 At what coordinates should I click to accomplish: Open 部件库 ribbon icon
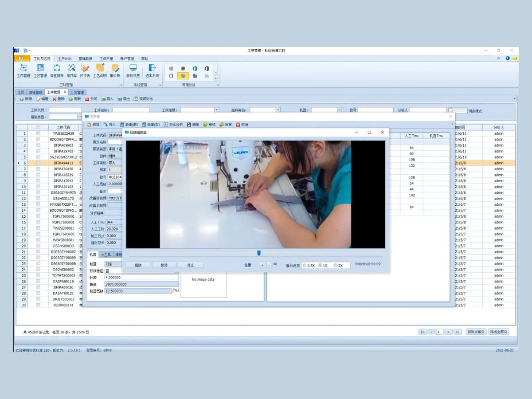pos(71,70)
